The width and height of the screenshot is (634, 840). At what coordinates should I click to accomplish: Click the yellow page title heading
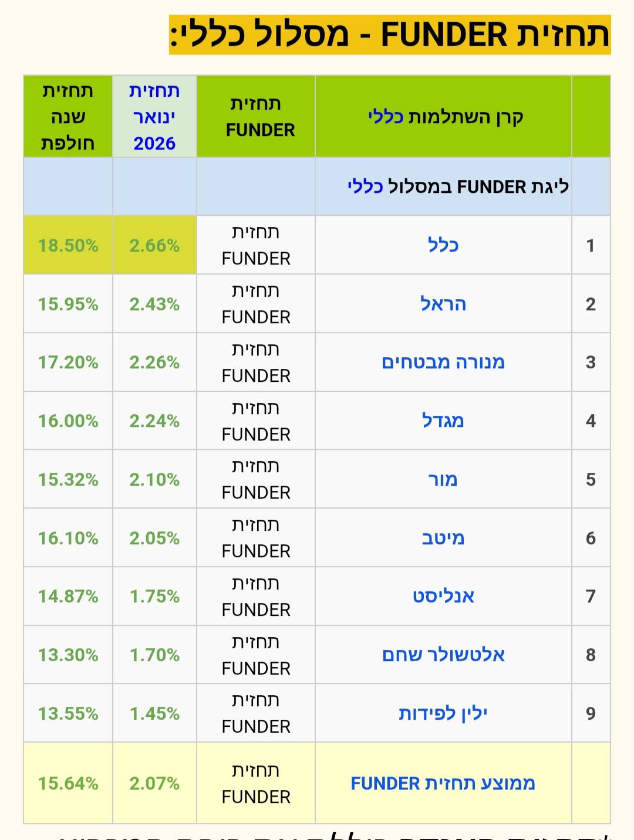point(390,35)
